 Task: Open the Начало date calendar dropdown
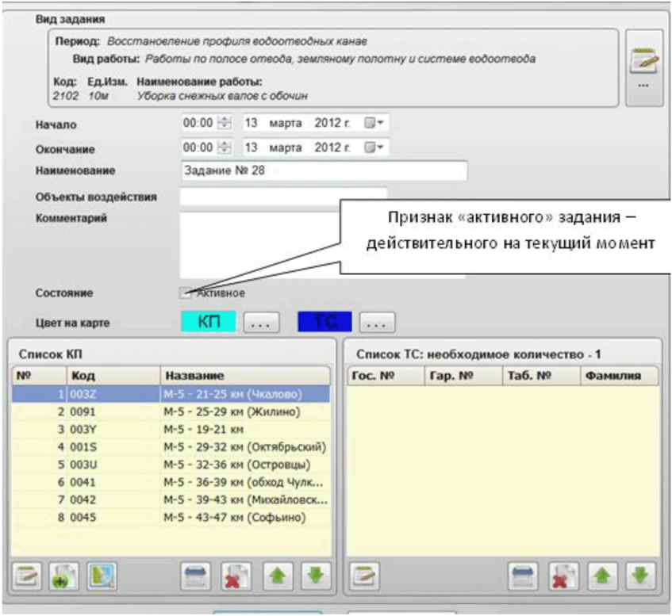coord(374,123)
